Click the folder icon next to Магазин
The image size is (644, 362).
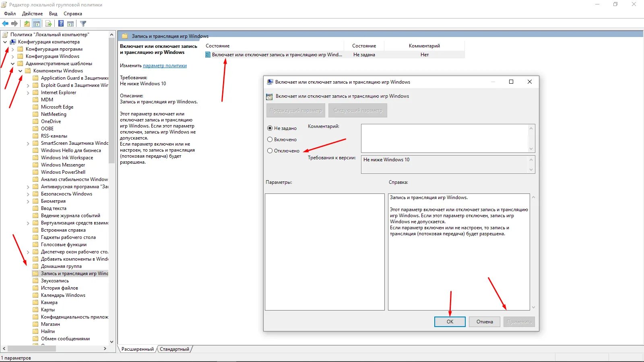[x=35, y=324]
